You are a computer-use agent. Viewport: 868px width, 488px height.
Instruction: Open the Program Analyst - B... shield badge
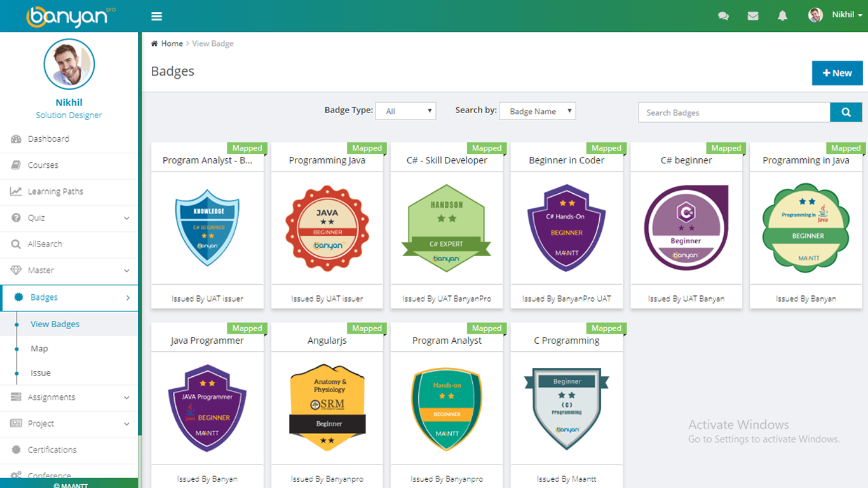(207, 227)
